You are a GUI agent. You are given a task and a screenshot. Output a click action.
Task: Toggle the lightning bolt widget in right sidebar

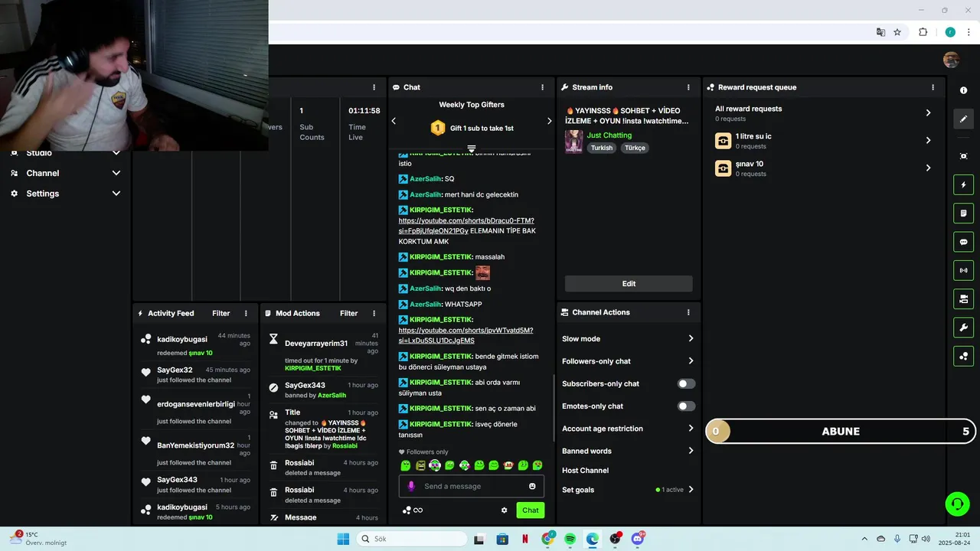pyautogui.click(x=963, y=184)
